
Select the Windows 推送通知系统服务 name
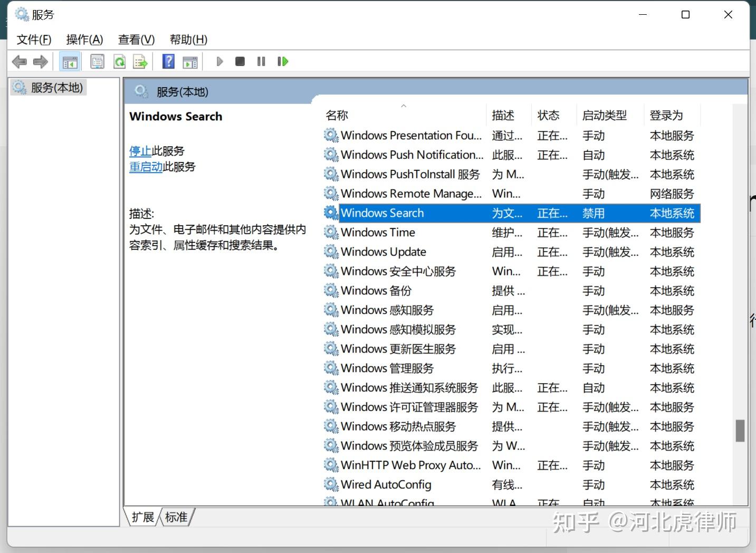point(409,387)
